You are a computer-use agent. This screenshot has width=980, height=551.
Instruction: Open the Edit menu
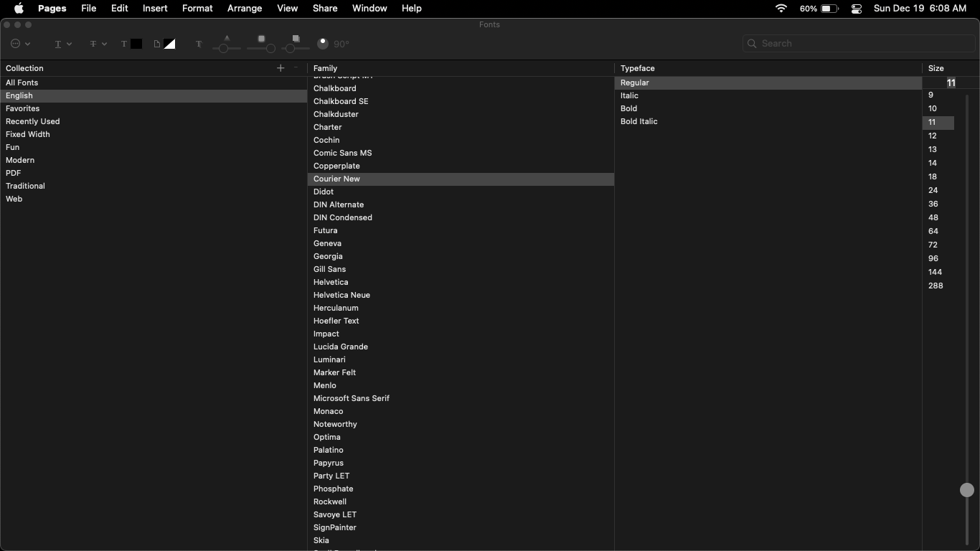tap(120, 9)
